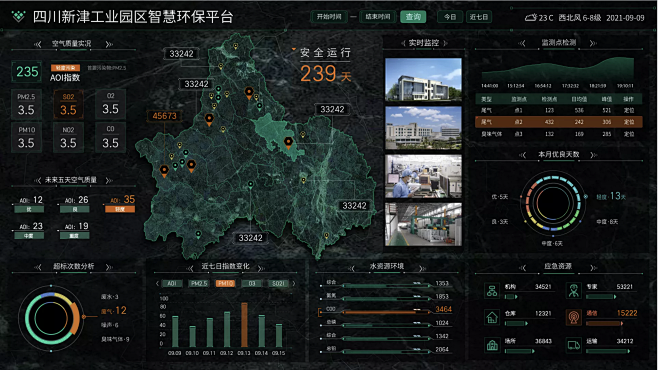
Task: Click the orange COD water quality bar
Action: [380, 312]
